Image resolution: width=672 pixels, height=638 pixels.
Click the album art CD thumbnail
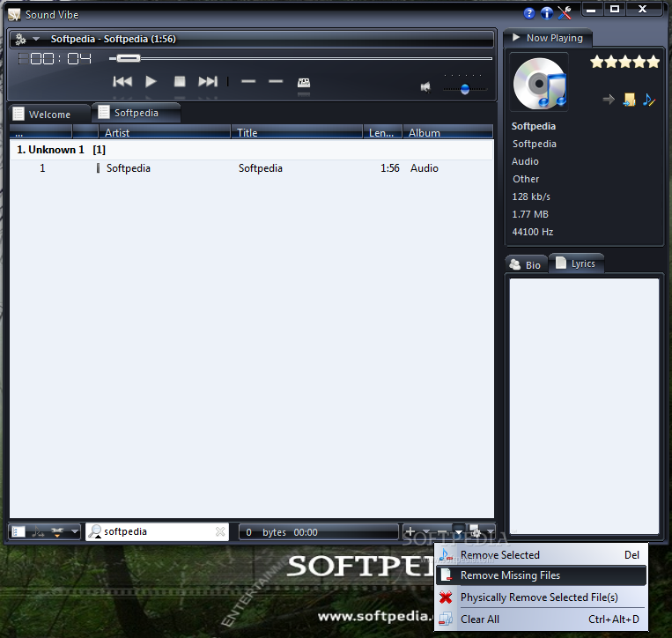pyautogui.click(x=540, y=83)
